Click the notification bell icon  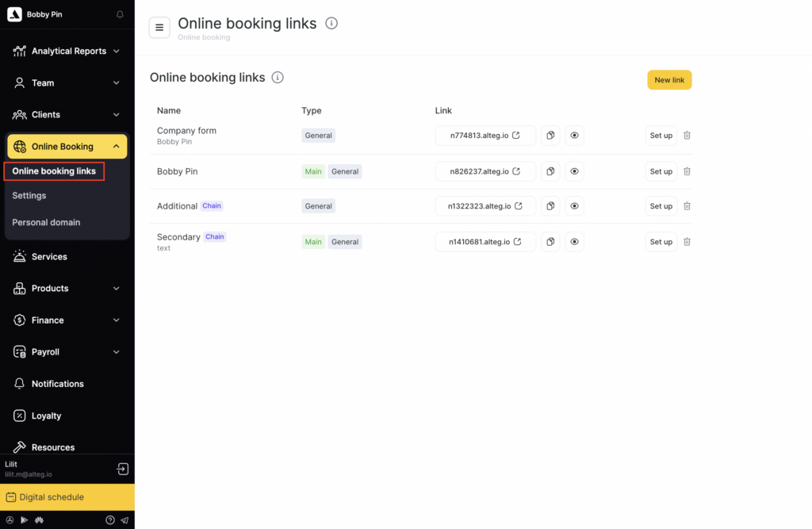tap(120, 14)
